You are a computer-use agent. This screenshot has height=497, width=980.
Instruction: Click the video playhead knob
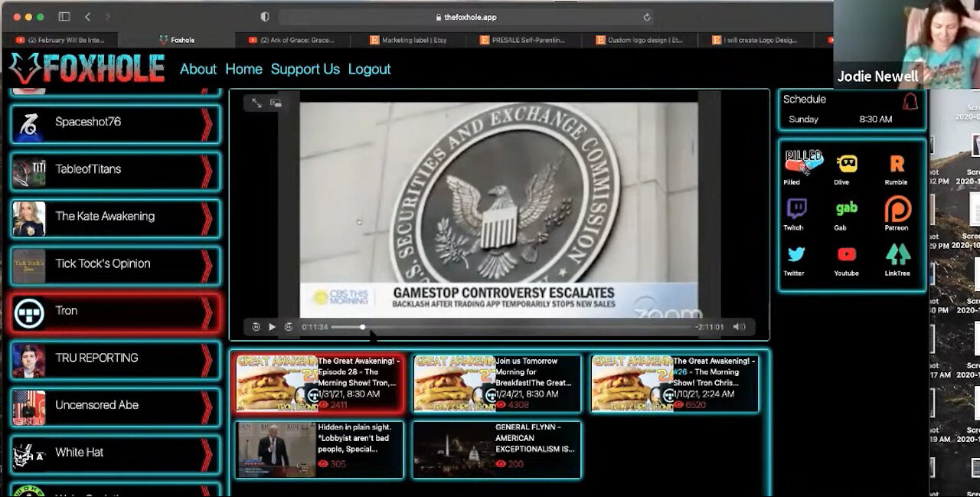(363, 327)
